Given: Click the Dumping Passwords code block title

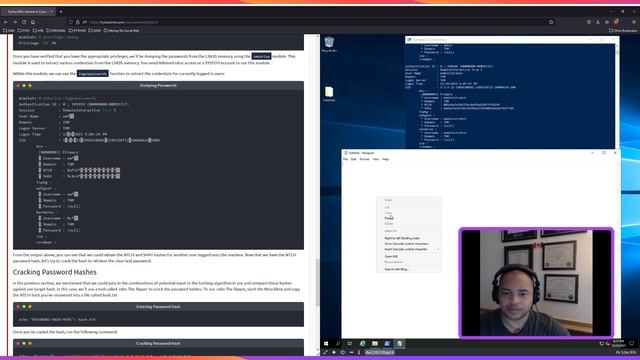Looking at the screenshot, I should 158,86.
